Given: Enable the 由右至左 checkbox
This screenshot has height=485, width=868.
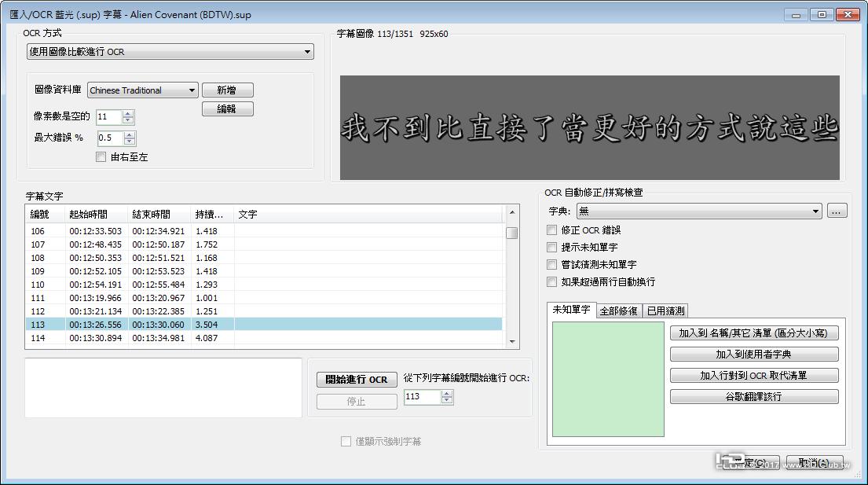Looking at the screenshot, I should click(x=101, y=157).
